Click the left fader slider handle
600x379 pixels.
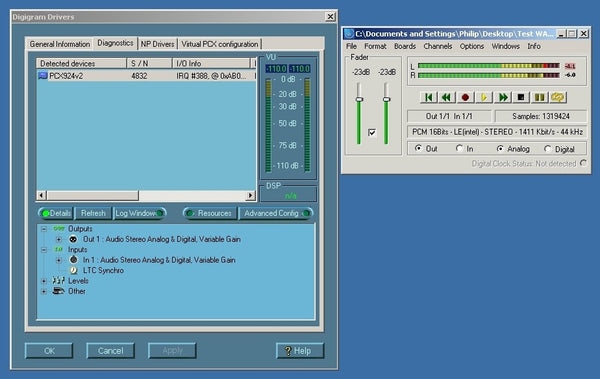pyautogui.click(x=359, y=100)
